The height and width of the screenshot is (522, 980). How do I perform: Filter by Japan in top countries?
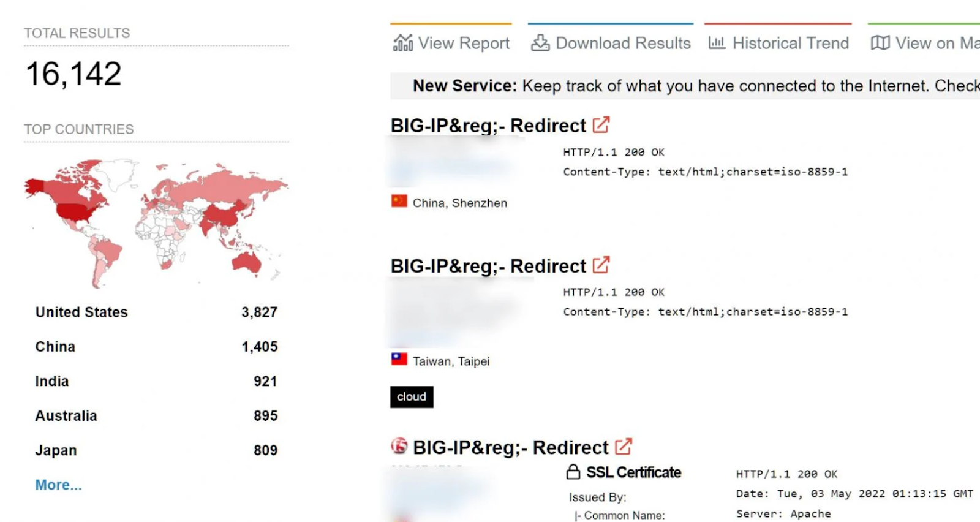(x=56, y=450)
